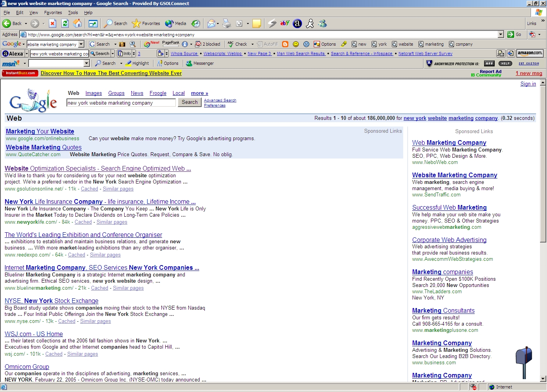The image size is (547, 392).
Task: Click the spell Check button on Google toolbar
Action: point(238,44)
